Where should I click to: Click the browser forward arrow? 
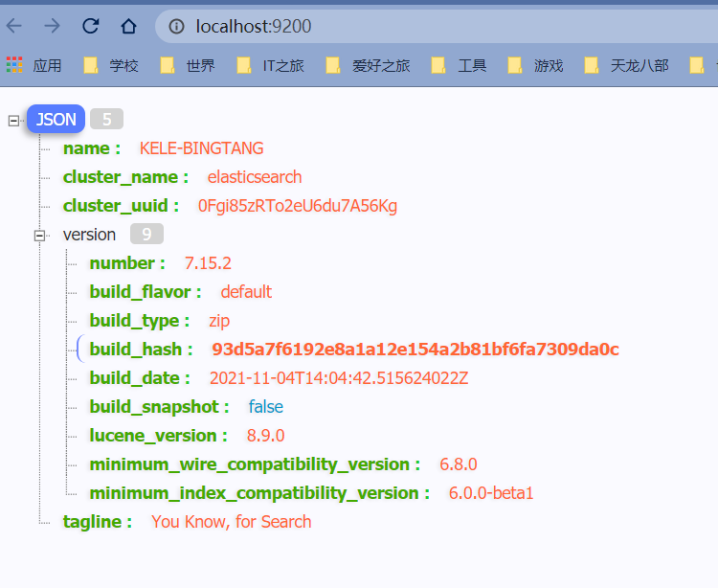pyautogui.click(x=52, y=26)
